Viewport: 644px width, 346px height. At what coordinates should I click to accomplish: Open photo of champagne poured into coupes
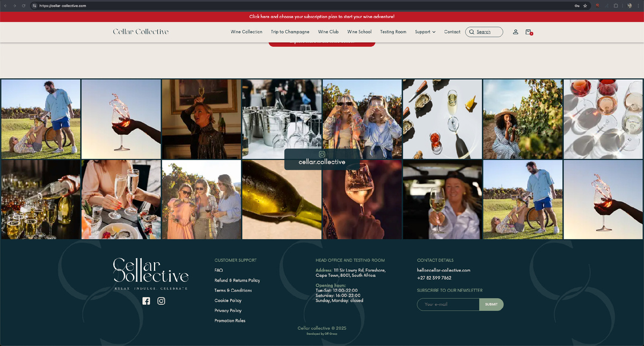pos(41,199)
